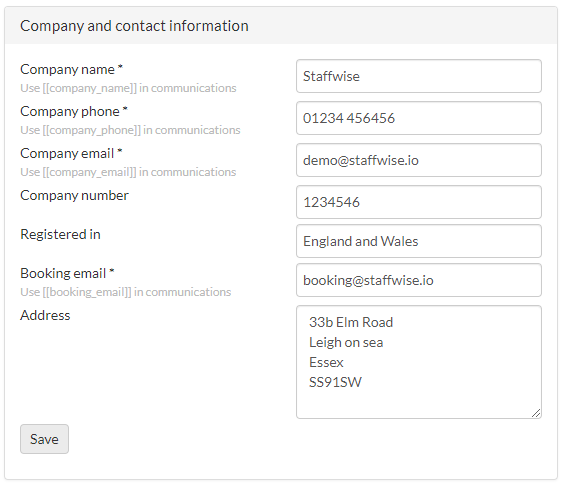Click the Company phone label
Viewport: 564px width, 483px height.
[x=74, y=111]
